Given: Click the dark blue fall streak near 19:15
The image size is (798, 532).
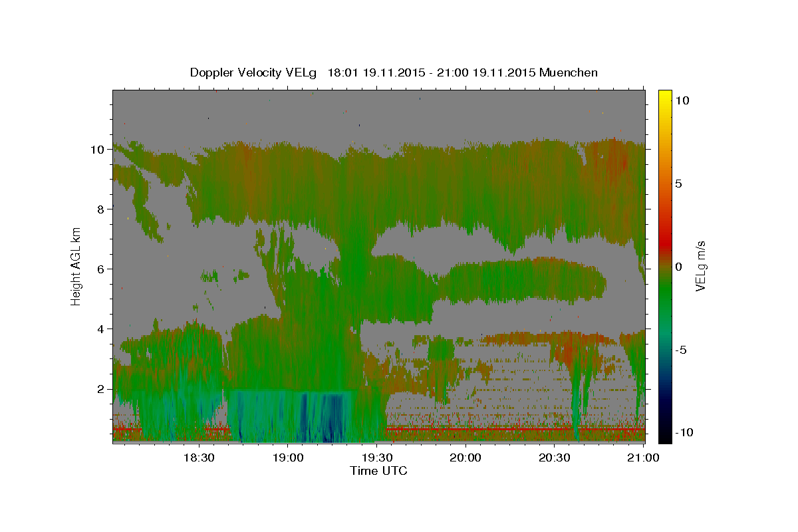Looking at the screenshot, I should tap(332, 419).
